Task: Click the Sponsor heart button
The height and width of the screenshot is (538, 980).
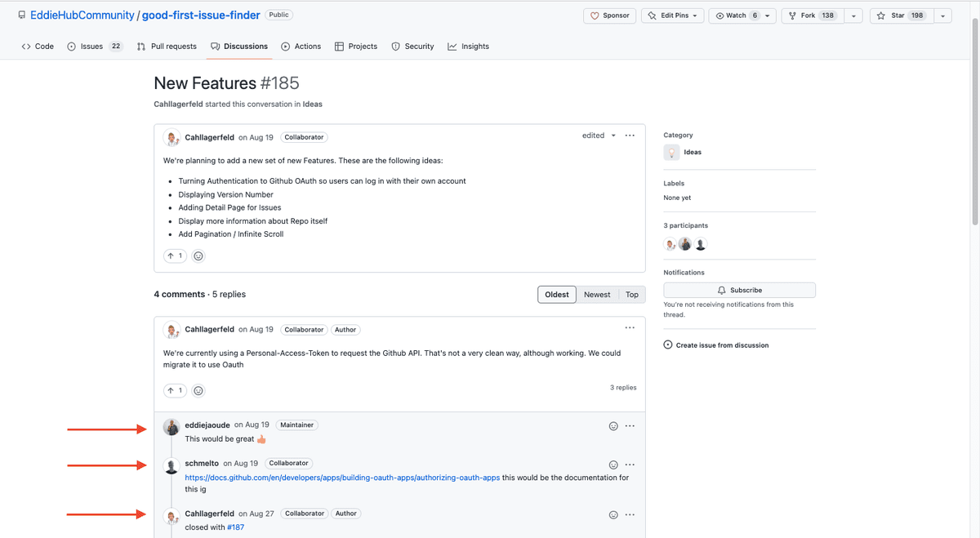Action: click(x=609, y=16)
